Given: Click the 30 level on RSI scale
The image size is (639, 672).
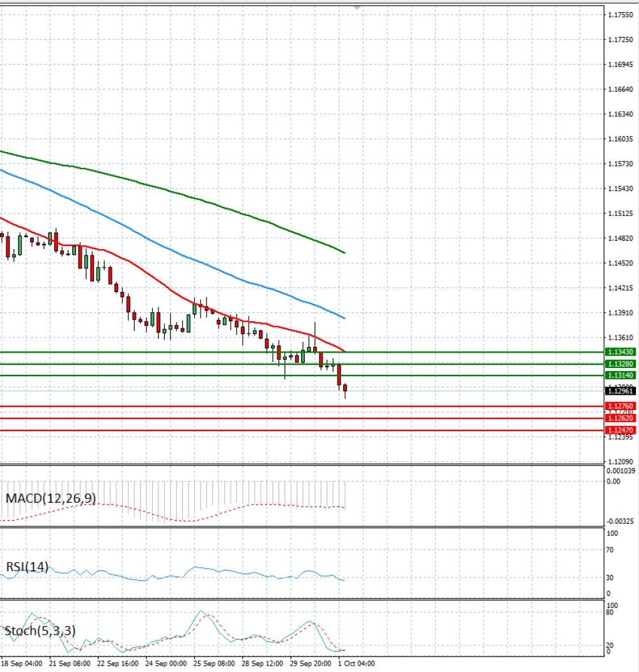Looking at the screenshot, I should [x=610, y=577].
